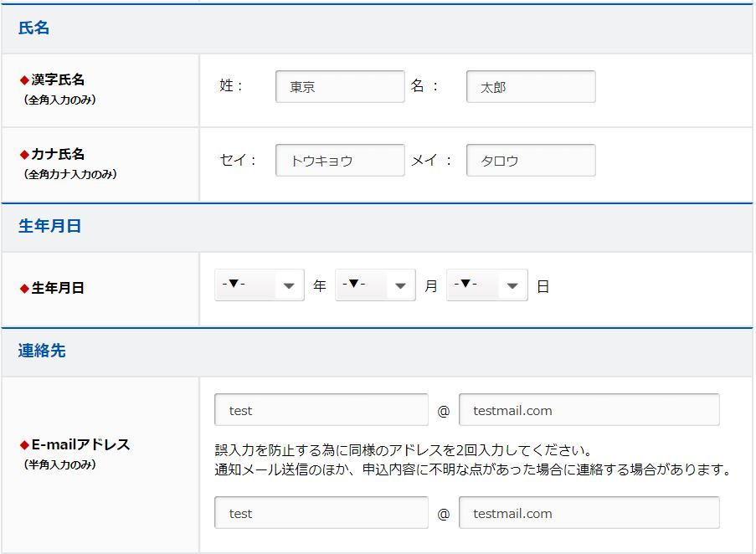Click the 名 input field containing 太郎
The width and height of the screenshot is (756, 554).
click(530, 86)
